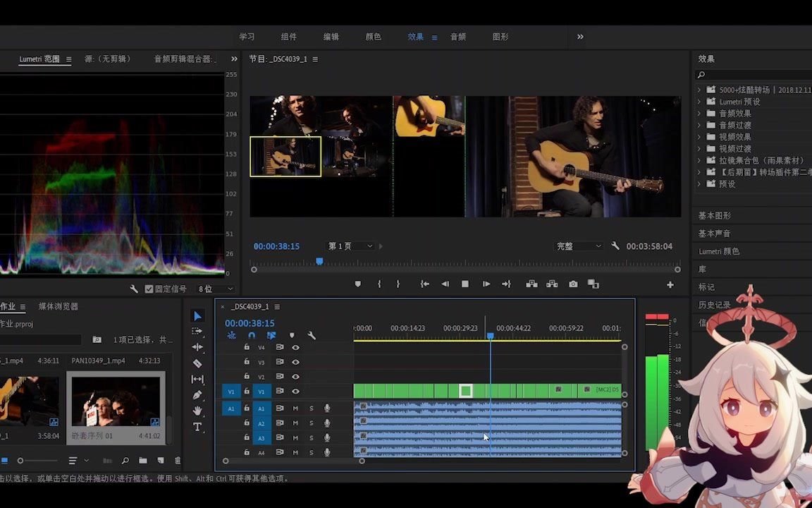Switch to 媒体浏览器 tab
Viewport: 812px width, 508px height.
pyautogui.click(x=58, y=306)
